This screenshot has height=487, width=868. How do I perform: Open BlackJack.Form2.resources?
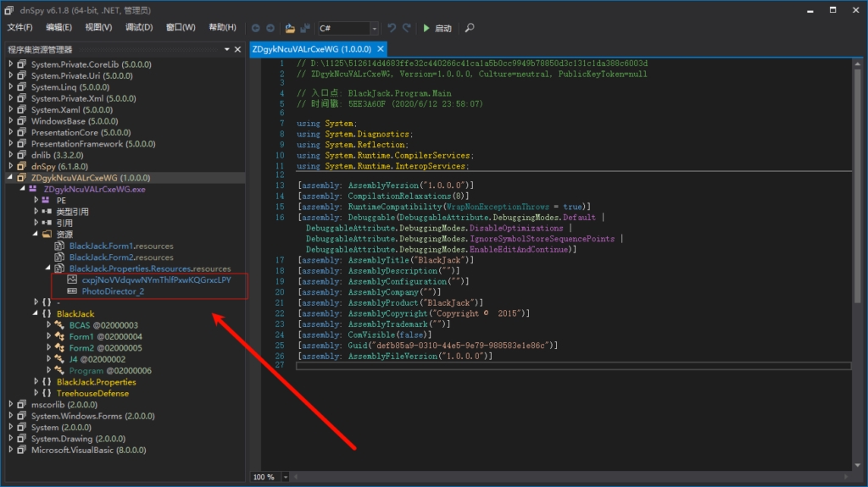(121, 257)
